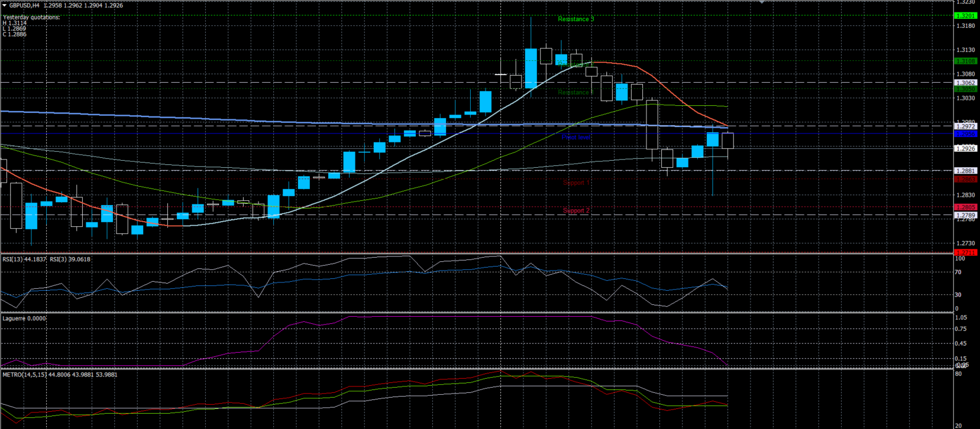Screen dimensions: 980x429
Task: Click the red 1.2711 price tag
Action: pyautogui.click(x=966, y=253)
